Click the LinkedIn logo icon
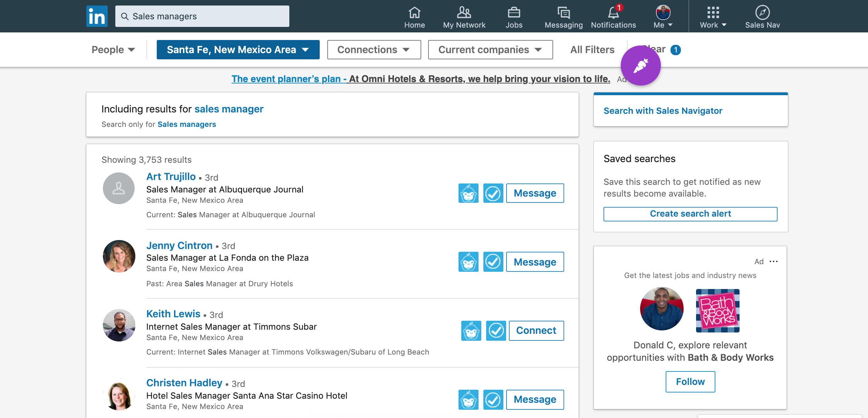The height and width of the screenshot is (418, 868). click(x=97, y=16)
